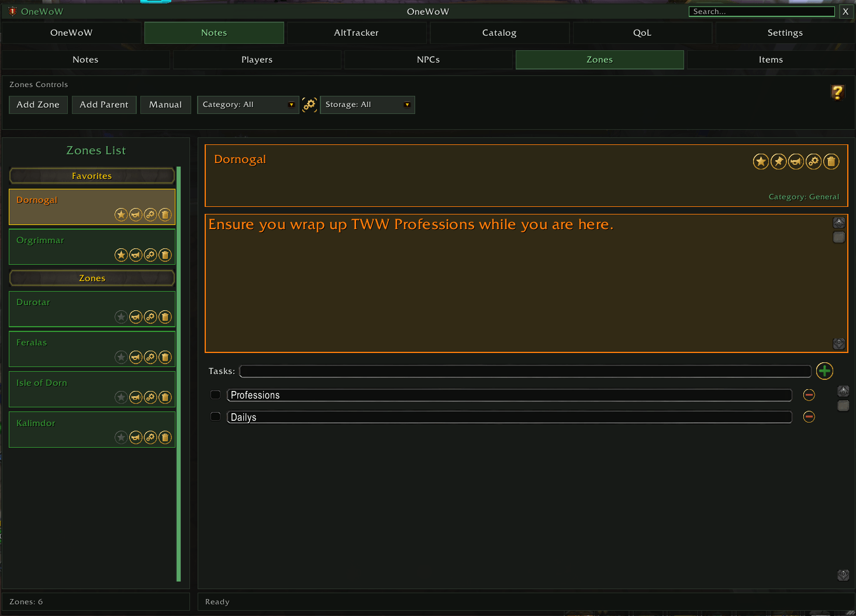Open gear settings in Dornogal detail header

[813, 161]
